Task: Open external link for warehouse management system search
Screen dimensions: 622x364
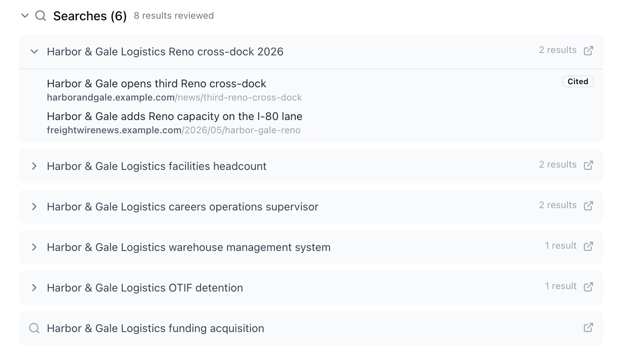Action: click(588, 246)
